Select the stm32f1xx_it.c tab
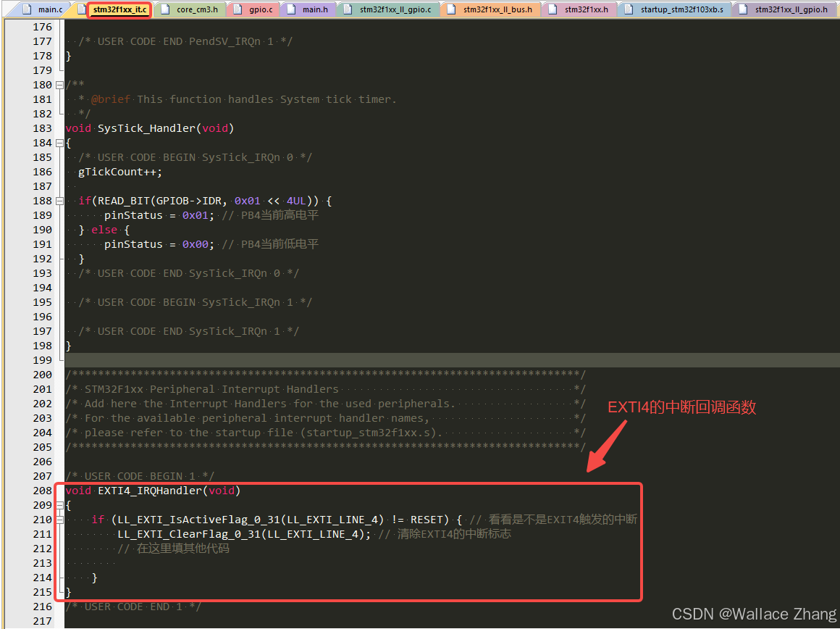This screenshot has width=840, height=629. [119, 9]
